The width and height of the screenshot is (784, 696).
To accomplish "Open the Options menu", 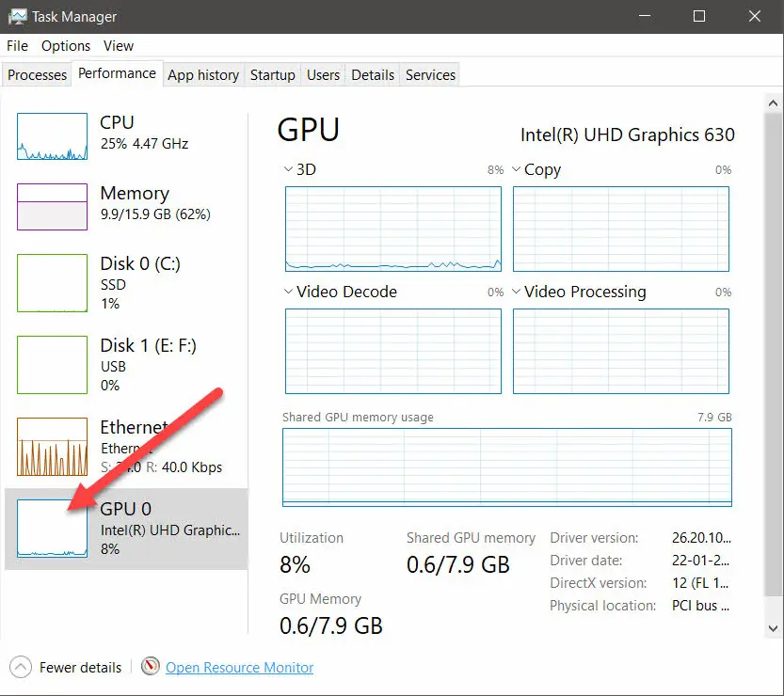I will click(66, 46).
